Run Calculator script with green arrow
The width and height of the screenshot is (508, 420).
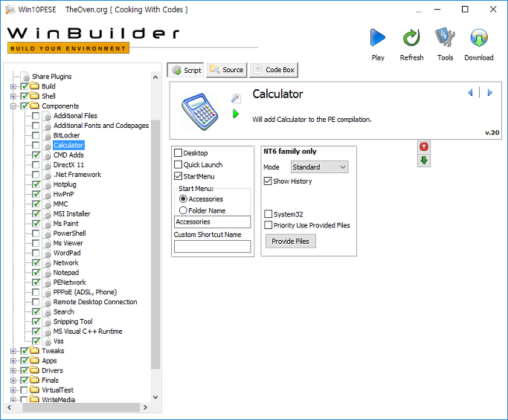pyautogui.click(x=236, y=114)
